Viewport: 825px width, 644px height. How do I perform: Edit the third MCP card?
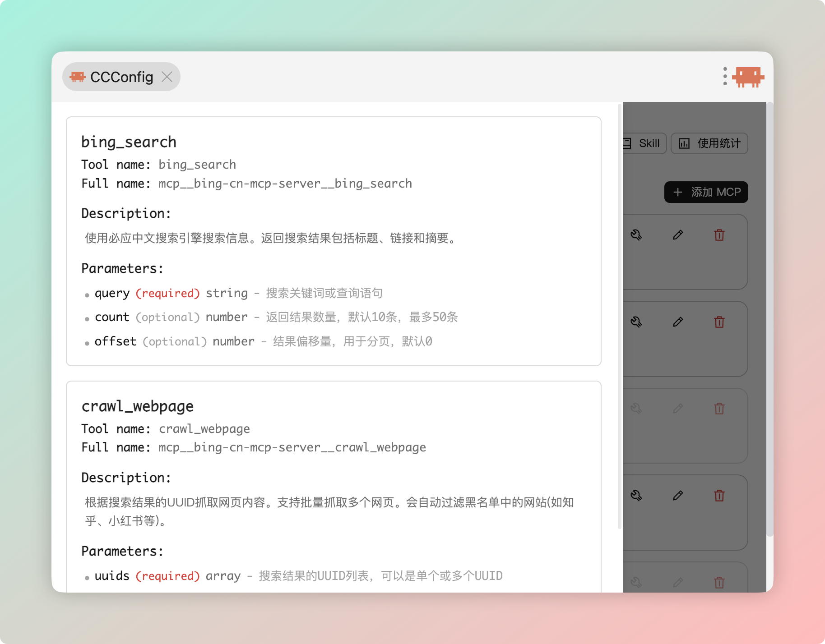[x=678, y=409]
